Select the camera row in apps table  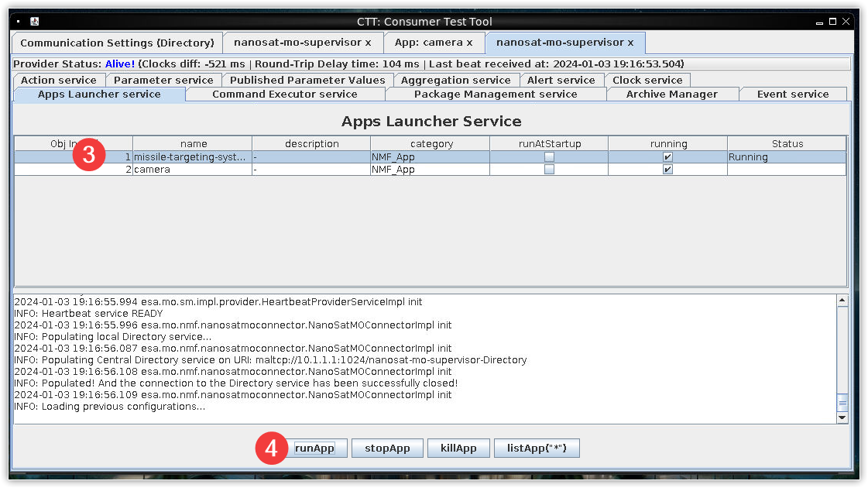194,170
